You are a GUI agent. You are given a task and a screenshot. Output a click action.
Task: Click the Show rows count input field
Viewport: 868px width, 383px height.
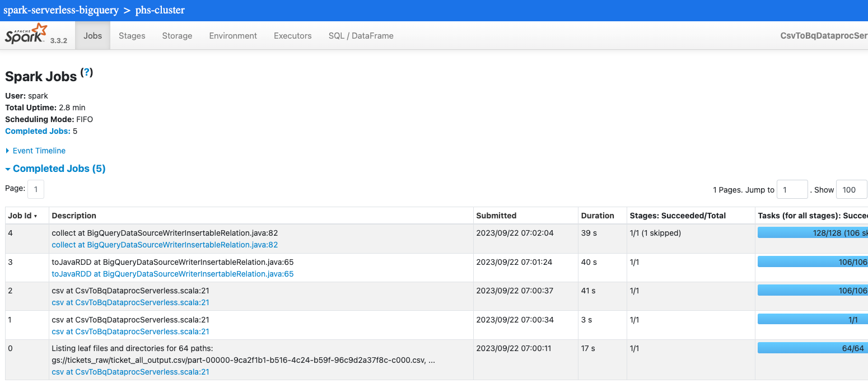(x=851, y=189)
